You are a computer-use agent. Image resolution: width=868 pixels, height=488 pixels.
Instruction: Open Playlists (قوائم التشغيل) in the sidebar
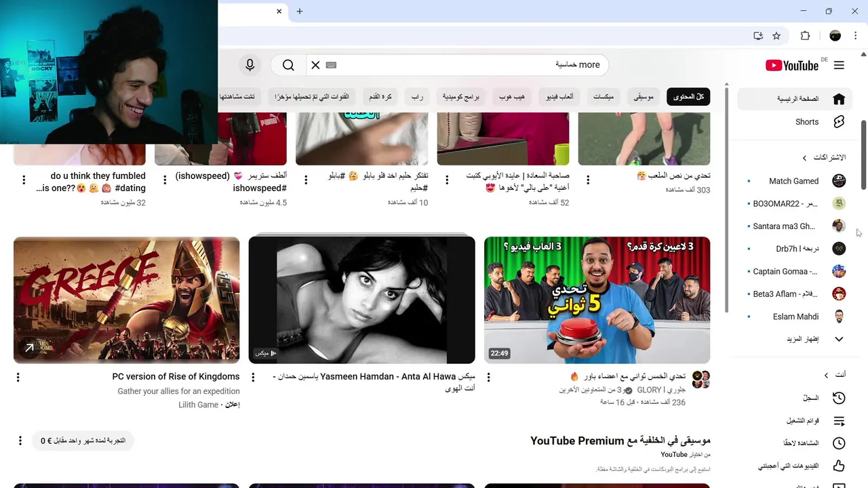point(795,421)
